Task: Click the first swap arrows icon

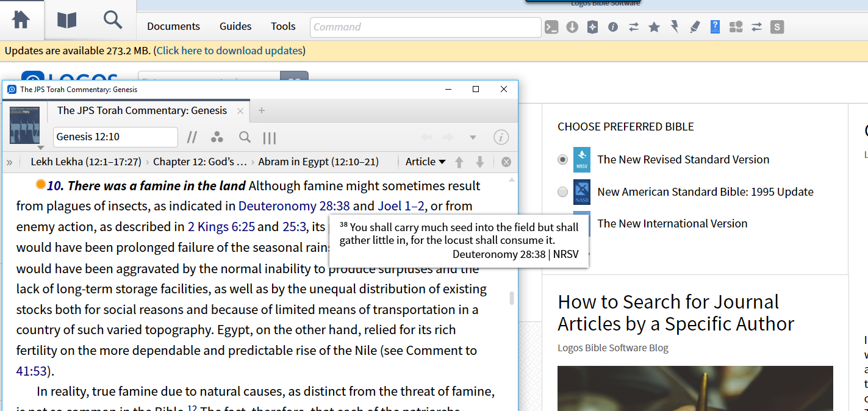Action: tap(634, 27)
